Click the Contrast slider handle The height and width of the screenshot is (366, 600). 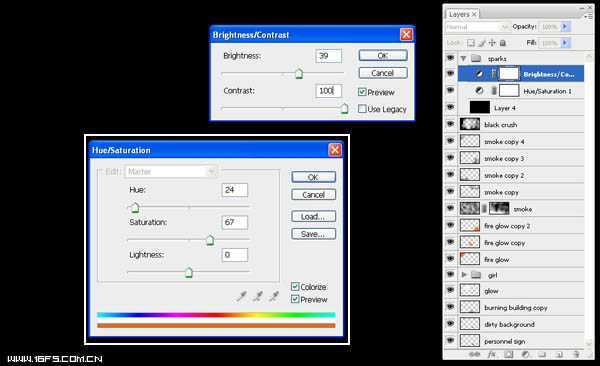(x=344, y=109)
